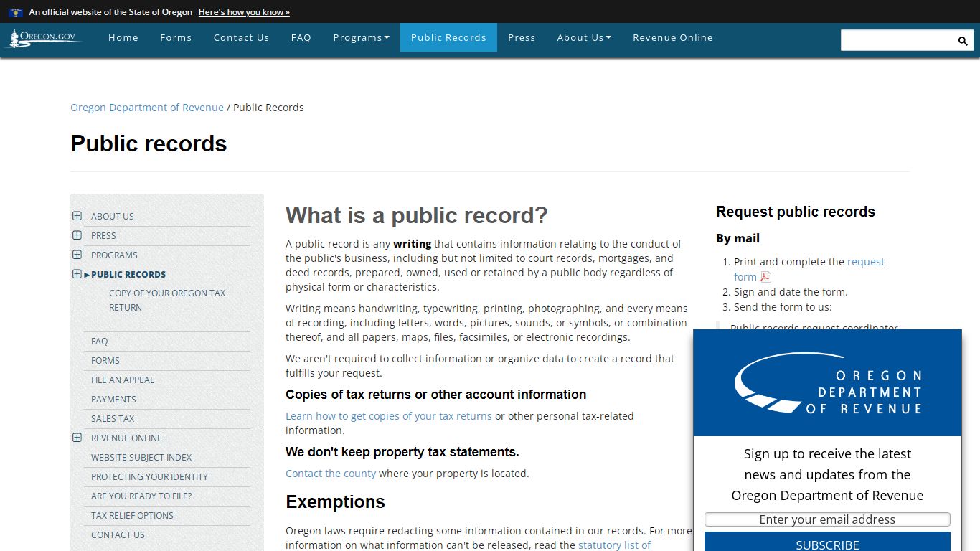Expand the PROGRAMS sidebar section
This screenshot has width=980, height=551.
point(77,255)
